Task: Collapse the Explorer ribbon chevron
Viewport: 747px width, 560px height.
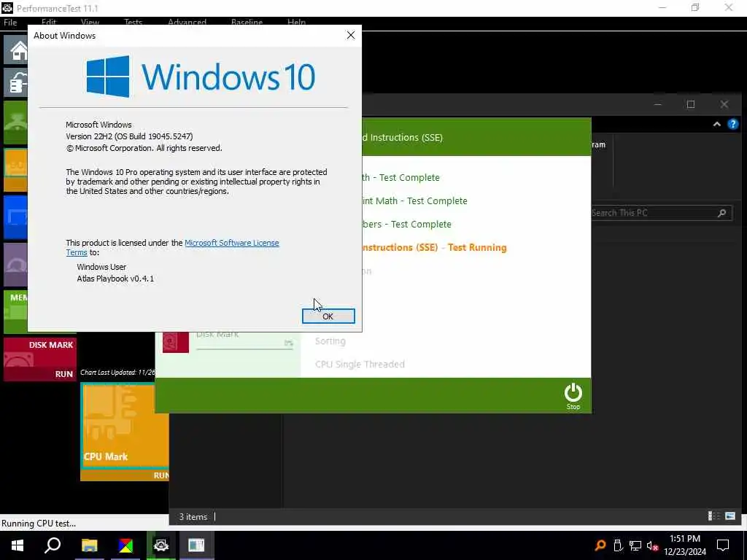Action: (x=716, y=124)
